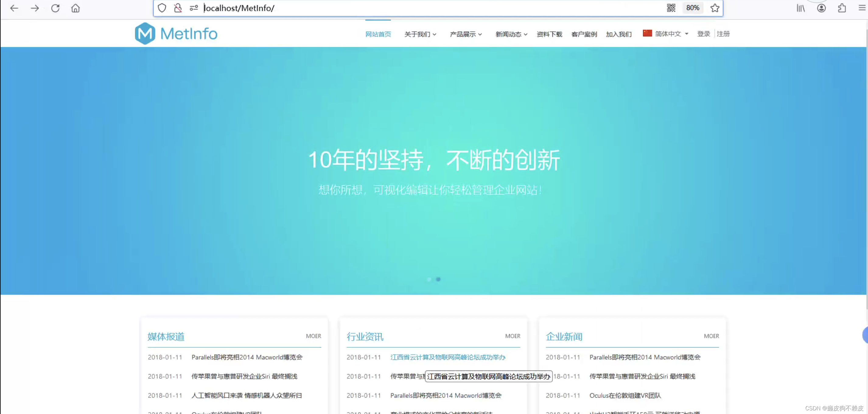Open the 资料下载 nav item
Screen dimensions: 868x414
549,34
